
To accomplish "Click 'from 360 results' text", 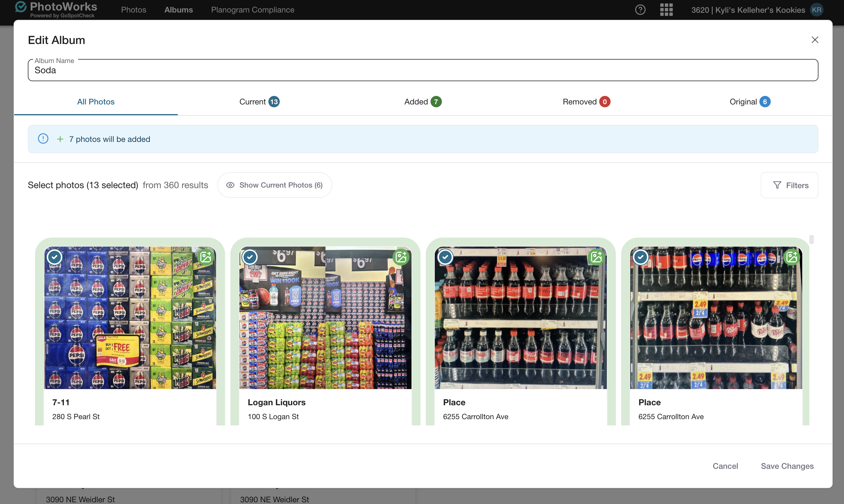I will [x=175, y=185].
